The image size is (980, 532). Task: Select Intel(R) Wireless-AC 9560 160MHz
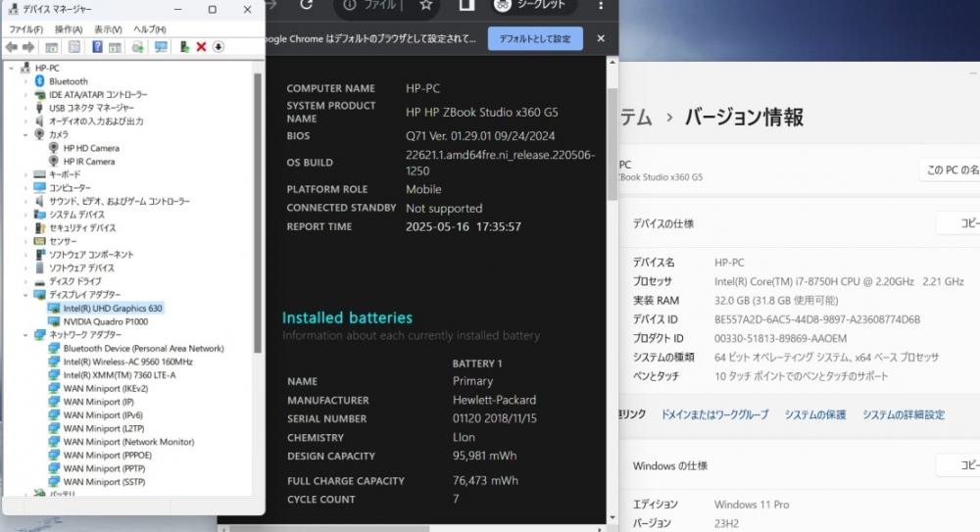point(128,362)
